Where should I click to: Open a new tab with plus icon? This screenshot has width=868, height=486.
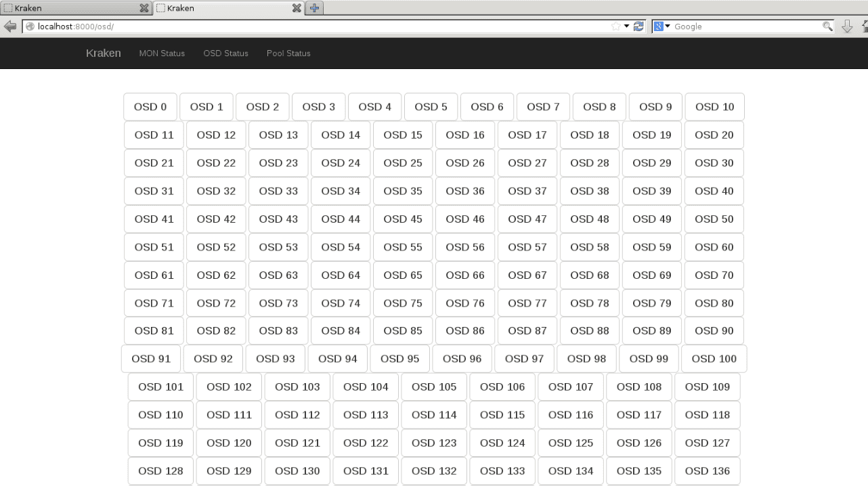click(315, 8)
